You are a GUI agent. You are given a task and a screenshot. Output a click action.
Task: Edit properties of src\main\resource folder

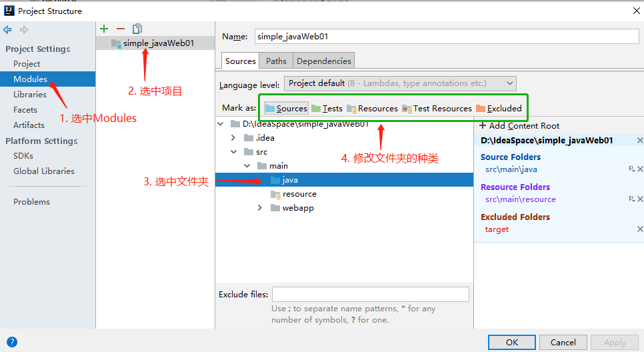[632, 199]
